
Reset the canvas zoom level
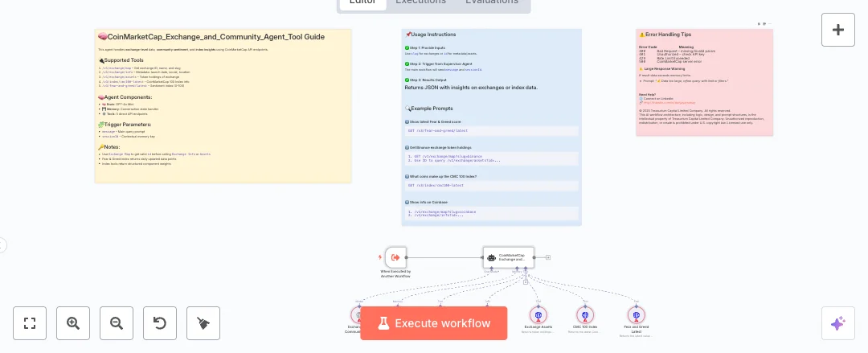coord(160,323)
